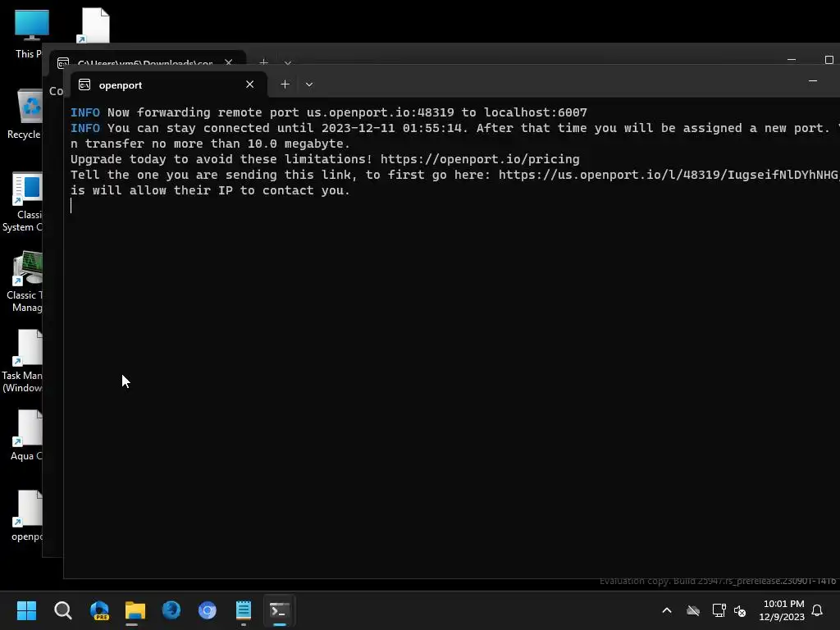Expand the terminal profiles dropdown in openport window
This screenshot has width=840, height=630.
pos(309,84)
